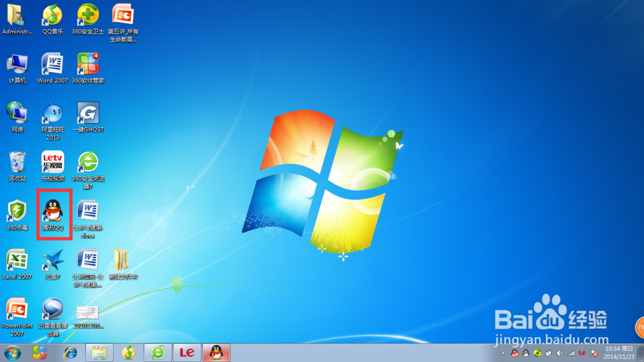The width and height of the screenshot is (644, 362).
Task: Open the 360安全卫士 tray icon
Action: point(537,353)
